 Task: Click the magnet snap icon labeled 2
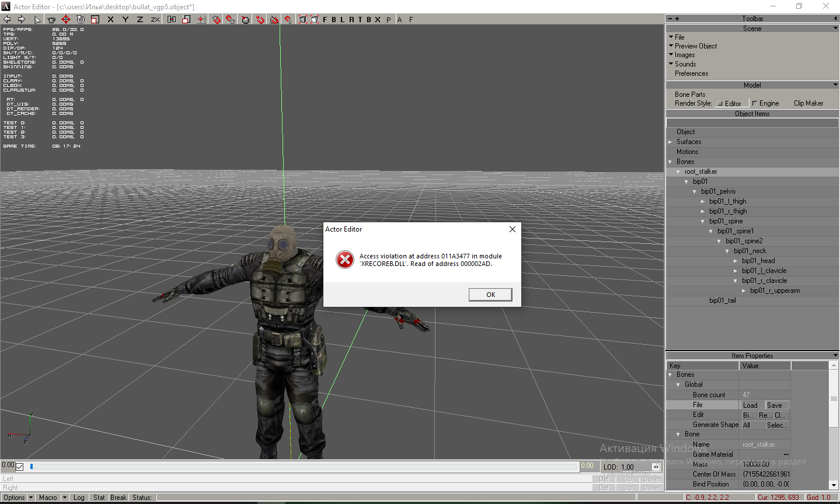click(x=288, y=19)
